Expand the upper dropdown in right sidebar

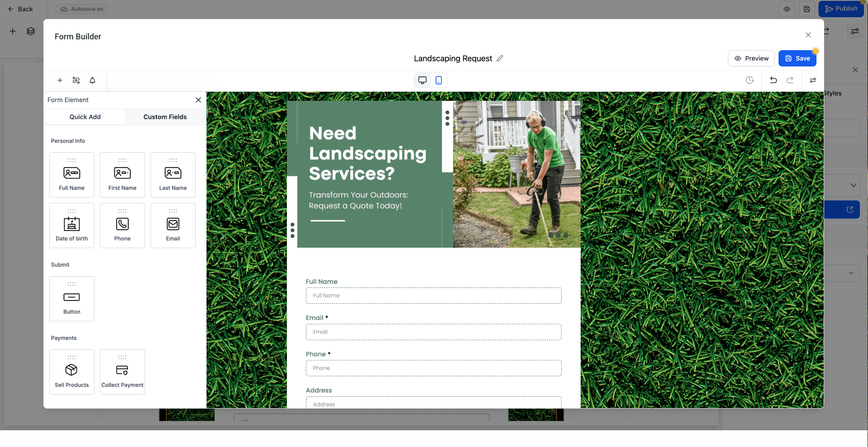[853, 185]
